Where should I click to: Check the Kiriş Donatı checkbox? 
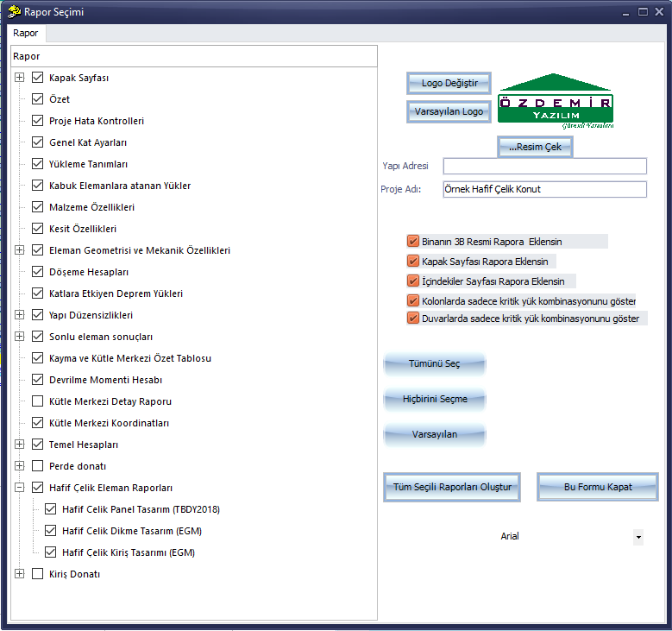point(38,573)
